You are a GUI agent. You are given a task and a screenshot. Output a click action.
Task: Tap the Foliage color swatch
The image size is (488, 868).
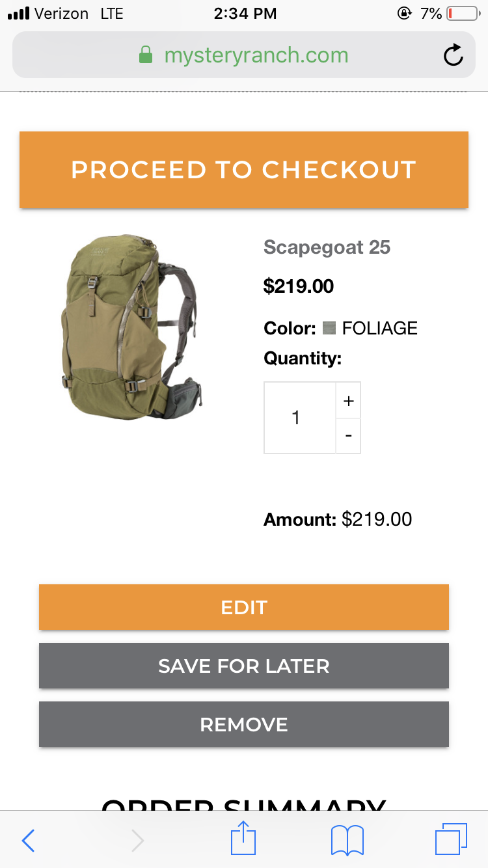point(329,328)
